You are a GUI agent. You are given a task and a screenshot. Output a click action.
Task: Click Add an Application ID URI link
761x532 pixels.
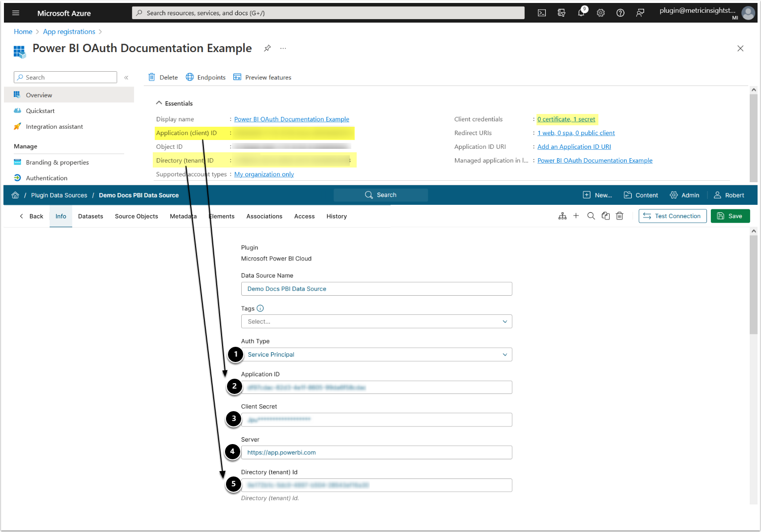574,147
